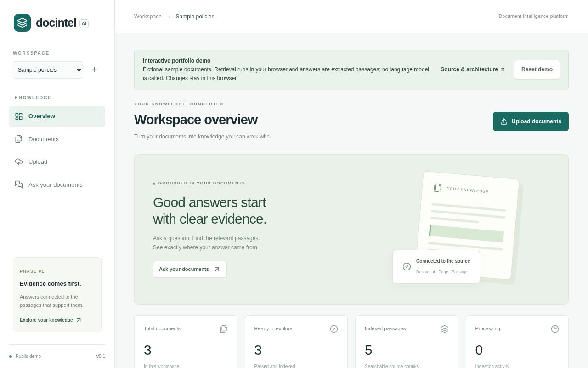Click the Indexed passages count 5
588x368 pixels.
[x=368, y=350]
